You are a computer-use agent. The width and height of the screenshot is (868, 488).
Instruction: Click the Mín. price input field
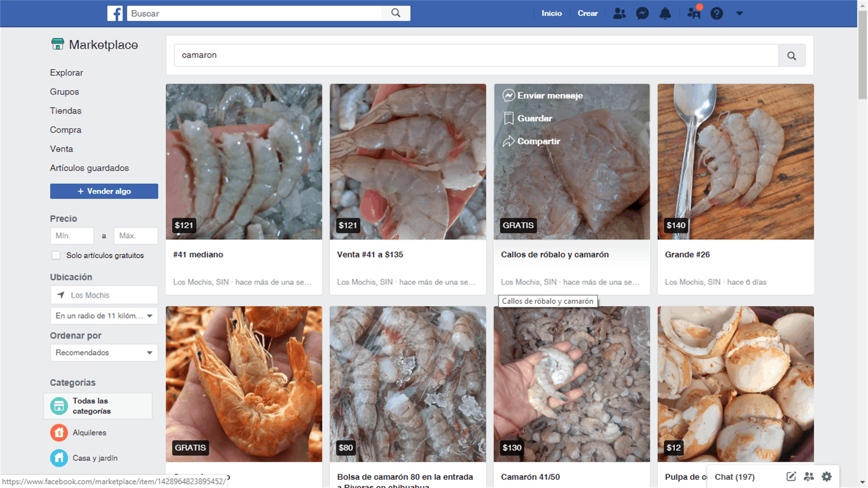click(x=72, y=236)
